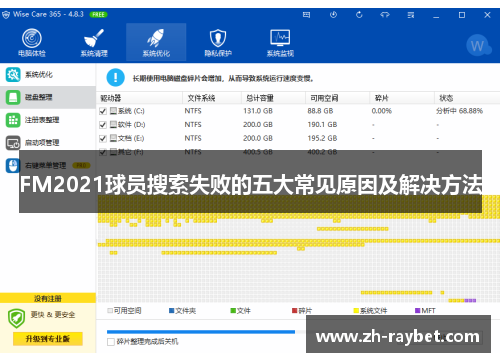Open the 隐私保护 privacy protector tab
The height and width of the screenshot is (362, 500).
(x=218, y=42)
